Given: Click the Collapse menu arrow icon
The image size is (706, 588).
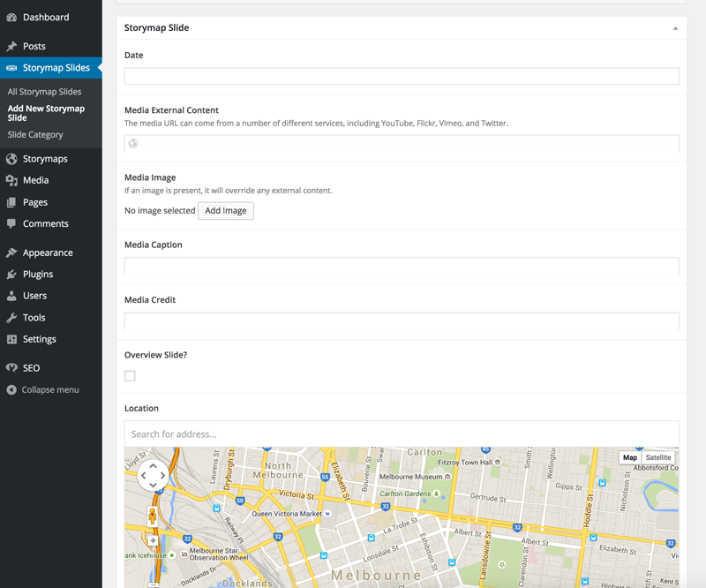Looking at the screenshot, I should (x=11, y=389).
